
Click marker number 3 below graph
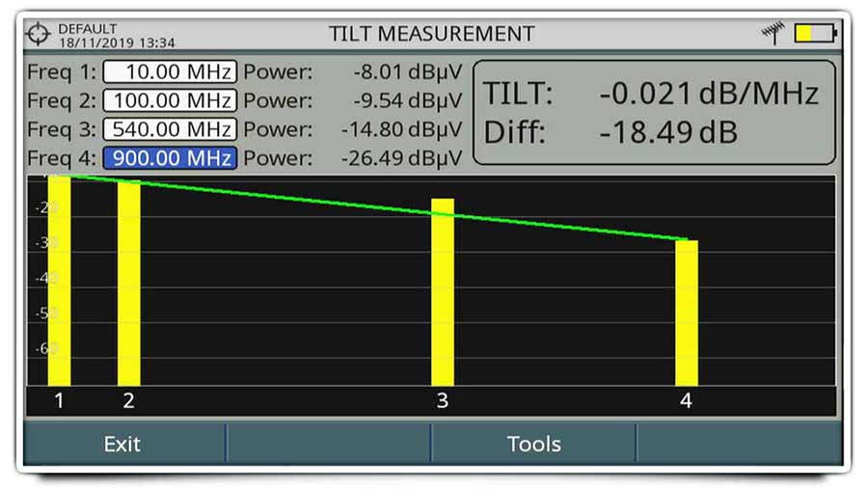pos(442,401)
